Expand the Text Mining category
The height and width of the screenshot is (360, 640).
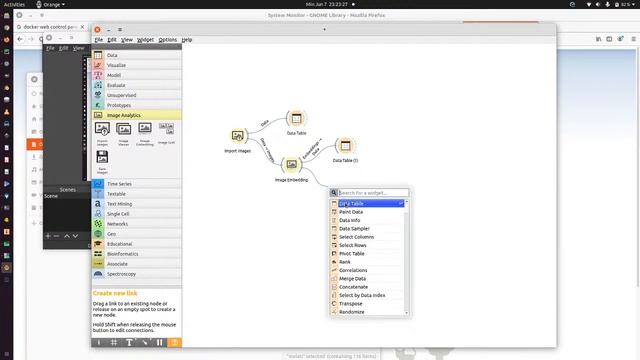click(137, 204)
